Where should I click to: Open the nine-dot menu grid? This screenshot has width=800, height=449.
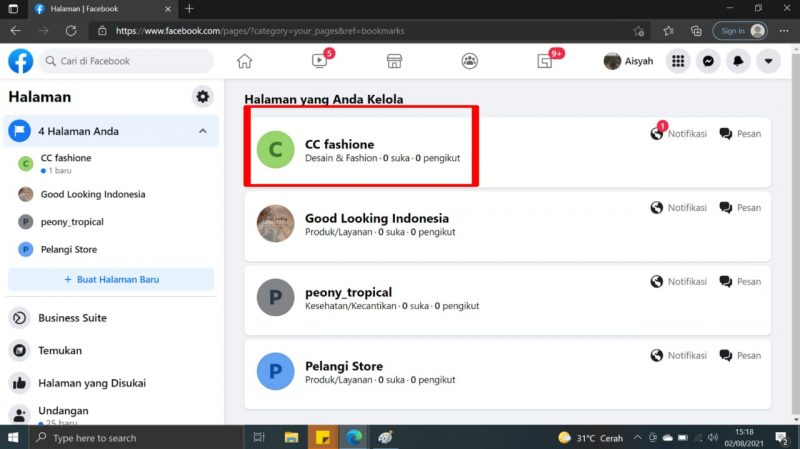coord(678,61)
